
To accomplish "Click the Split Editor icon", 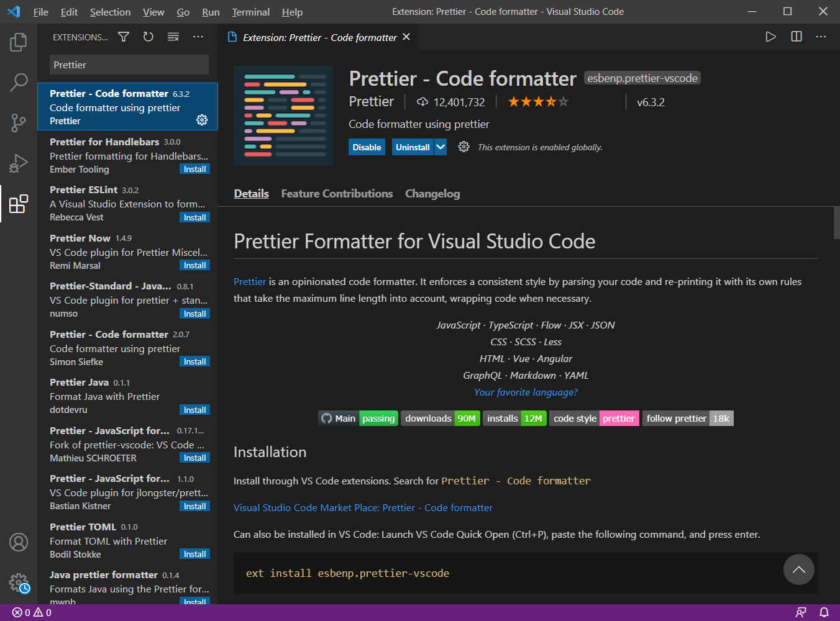I will (796, 37).
